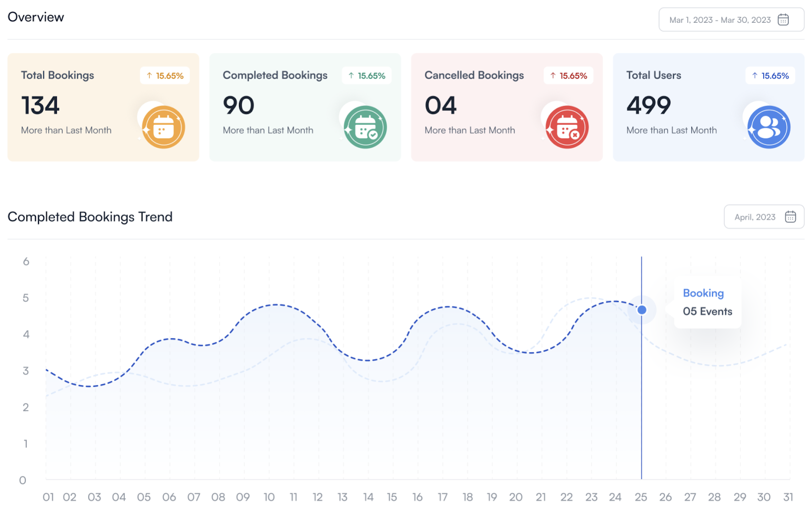Click the up arrow in Total Users badge
This screenshot has height=509, width=812.
755,76
